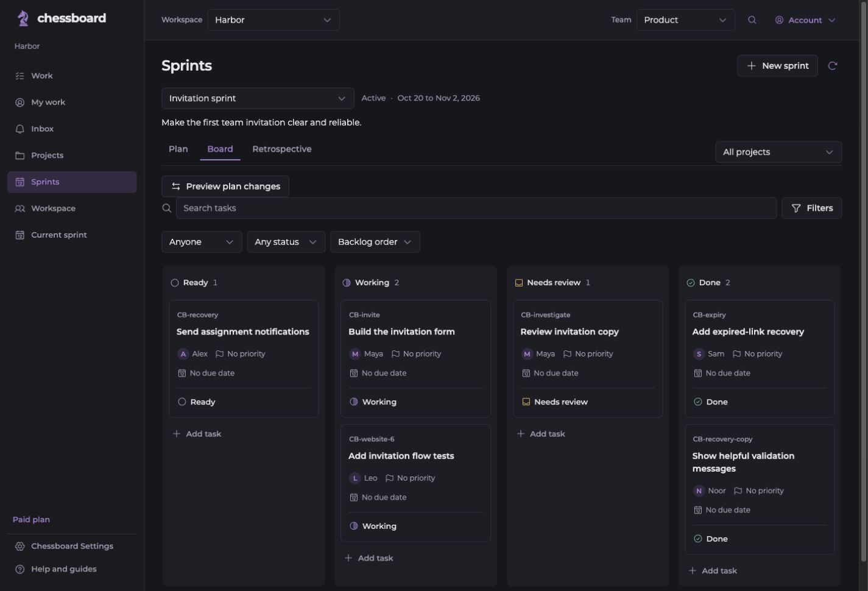Click the Current sprint calendar icon
Viewport: 868px width, 591px height.
(x=19, y=235)
